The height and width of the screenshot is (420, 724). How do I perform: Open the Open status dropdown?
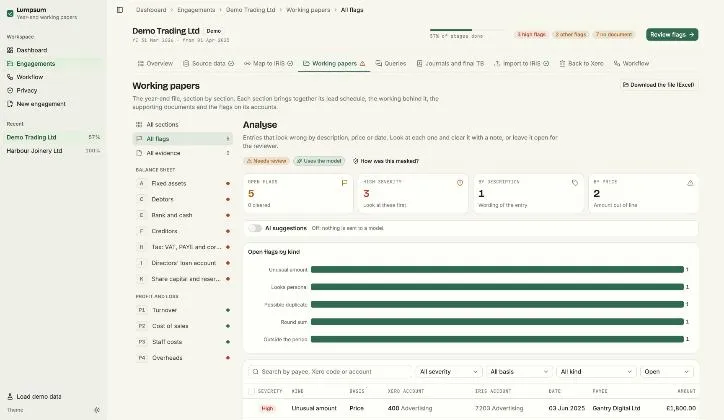pyautogui.click(x=666, y=372)
